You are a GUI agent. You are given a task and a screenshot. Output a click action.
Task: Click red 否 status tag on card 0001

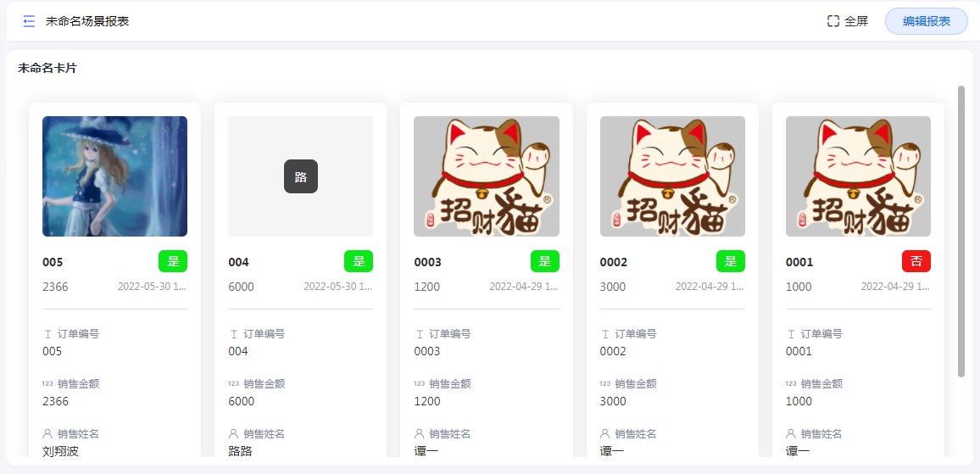point(916,261)
